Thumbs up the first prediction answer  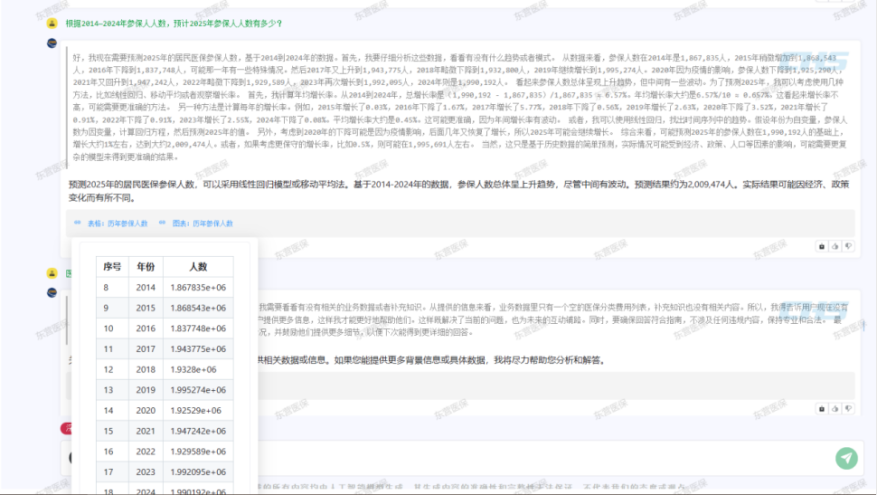click(836, 245)
